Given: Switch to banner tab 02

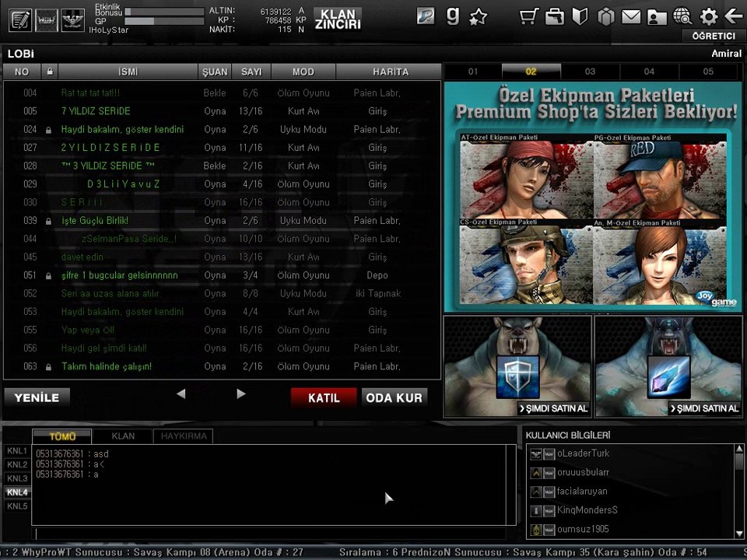Looking at the screenshot, I should (x=531, y=72).
